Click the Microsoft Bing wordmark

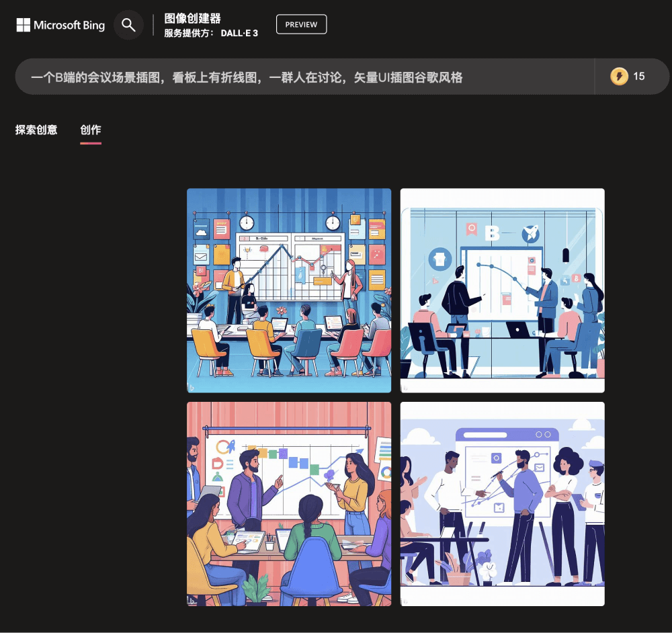71,25
